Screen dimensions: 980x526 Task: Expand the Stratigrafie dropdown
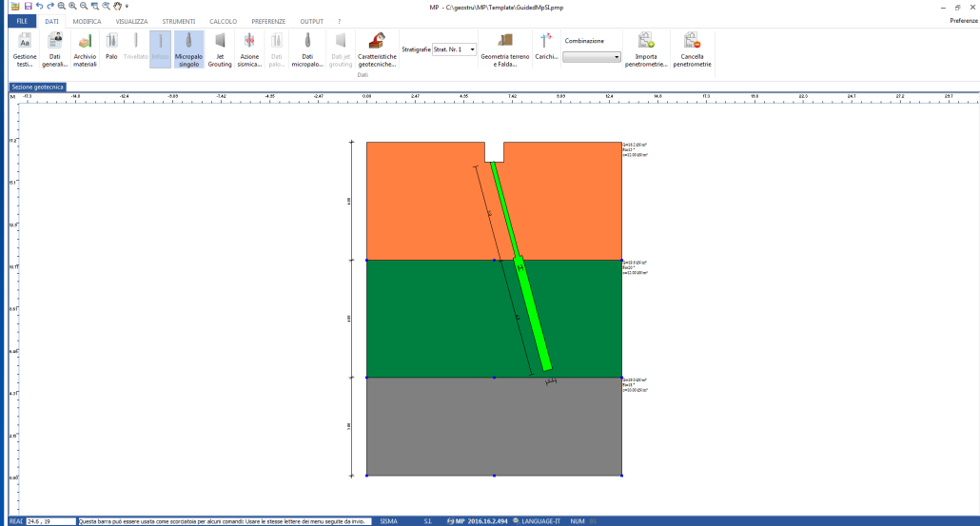pyautogui.click(x=472, y=49)
